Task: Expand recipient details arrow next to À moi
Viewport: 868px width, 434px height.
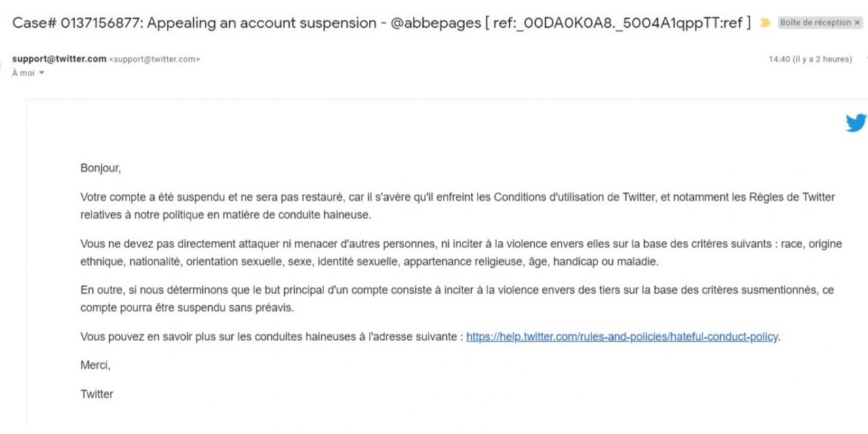Action: click(41, 73)
